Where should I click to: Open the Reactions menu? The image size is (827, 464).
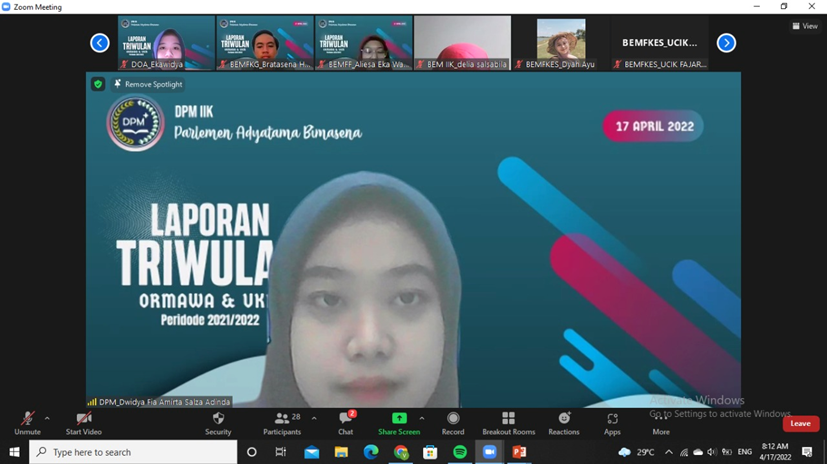click(x=563, y=423)
